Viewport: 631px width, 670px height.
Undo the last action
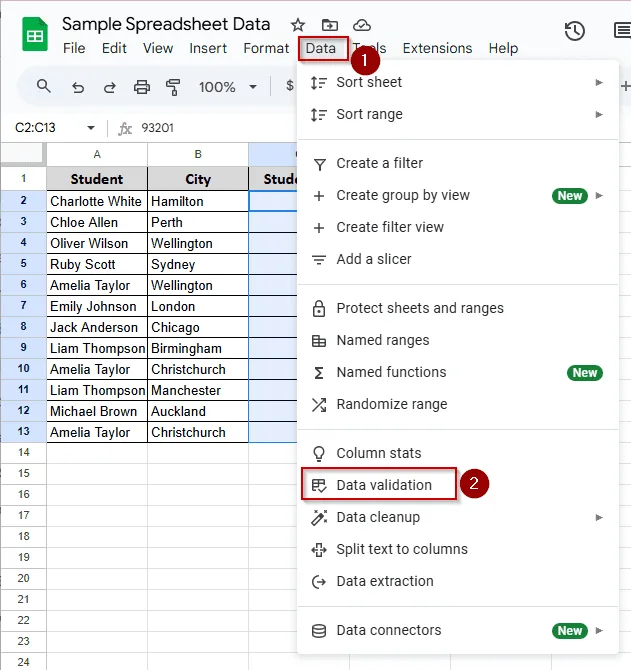tap(78, 87)
